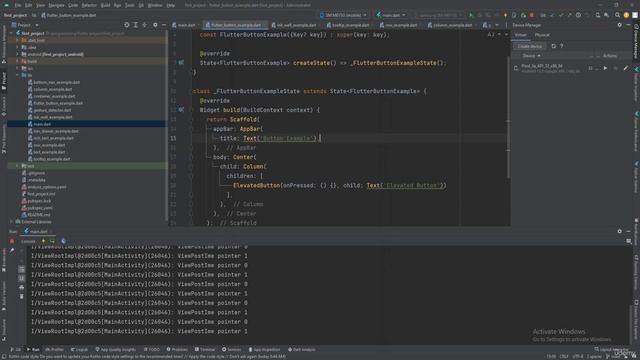Viewport: 640px width, 360px height.
Task: Sort by Device column header
Action: coord(531,56)
